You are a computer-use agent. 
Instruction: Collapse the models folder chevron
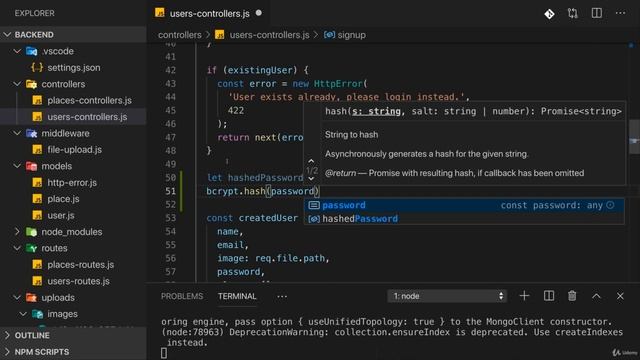coord(17,166)
